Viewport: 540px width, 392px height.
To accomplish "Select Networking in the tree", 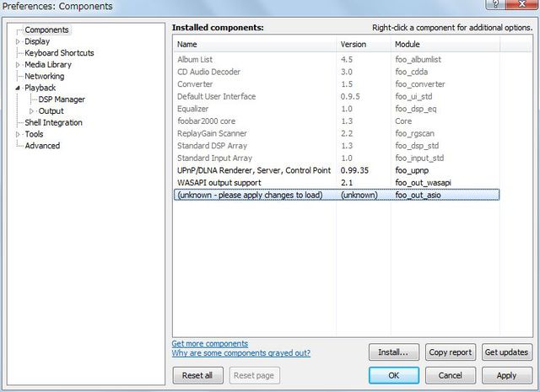I will (44, 76).
